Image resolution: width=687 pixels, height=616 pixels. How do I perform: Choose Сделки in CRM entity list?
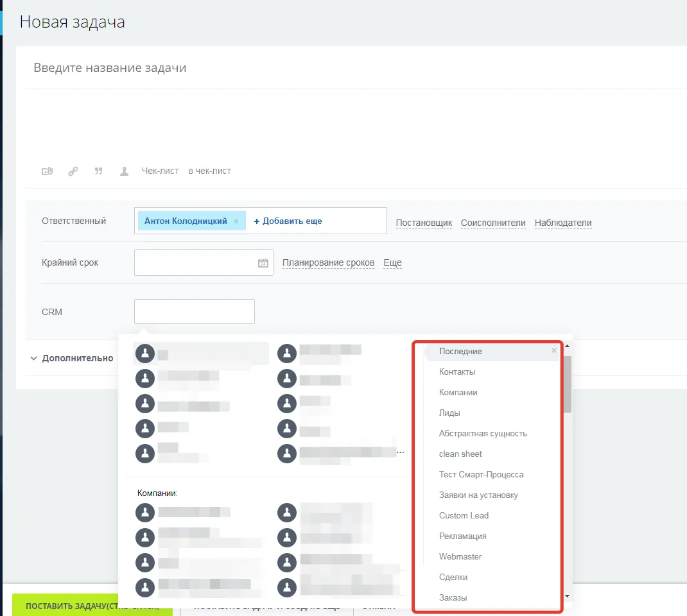point(453,577)
